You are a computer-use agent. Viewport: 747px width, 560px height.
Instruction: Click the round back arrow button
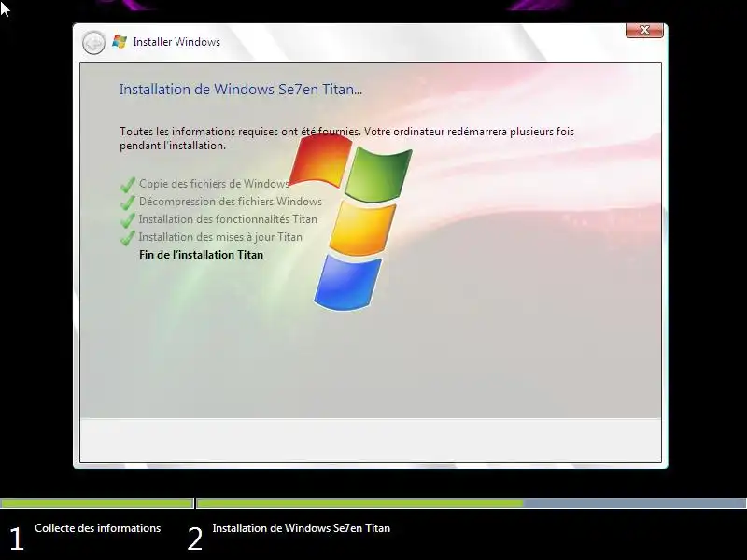[x=93, y=43]
